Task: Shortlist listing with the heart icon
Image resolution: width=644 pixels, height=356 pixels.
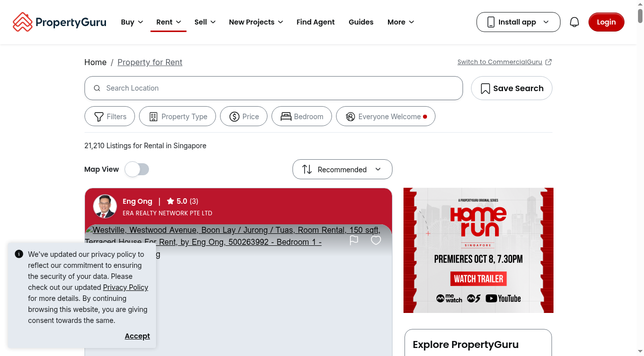Action: tap(376, 240)
